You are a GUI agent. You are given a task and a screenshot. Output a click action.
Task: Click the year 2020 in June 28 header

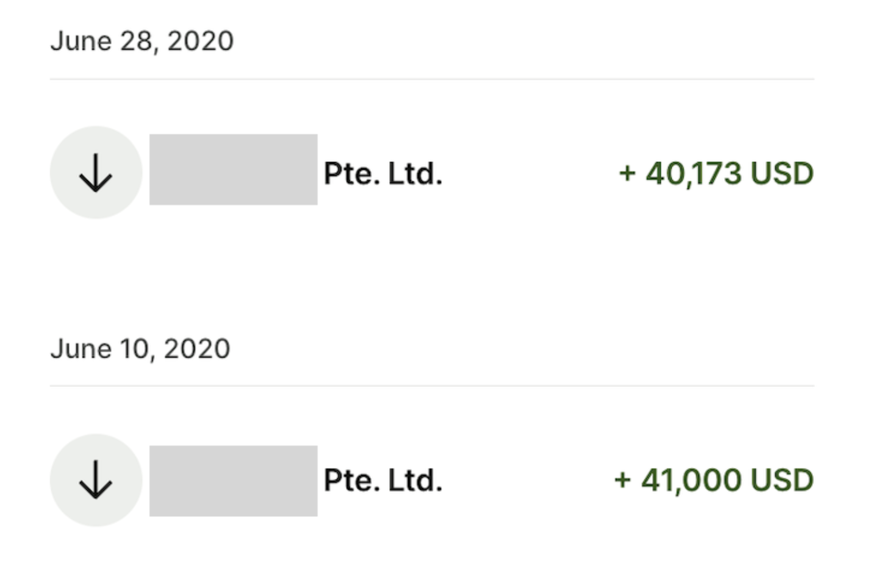pyautogui.click(x=201, y=41)
